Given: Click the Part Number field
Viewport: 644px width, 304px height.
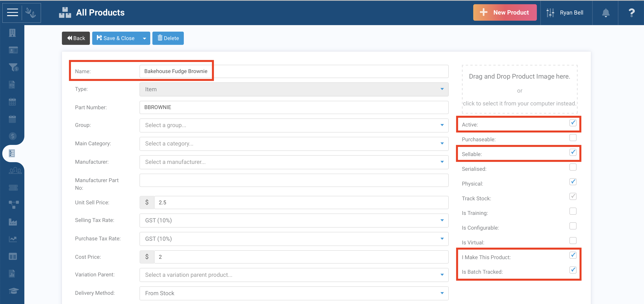Looking at the screenshot, I should point(294,108).
